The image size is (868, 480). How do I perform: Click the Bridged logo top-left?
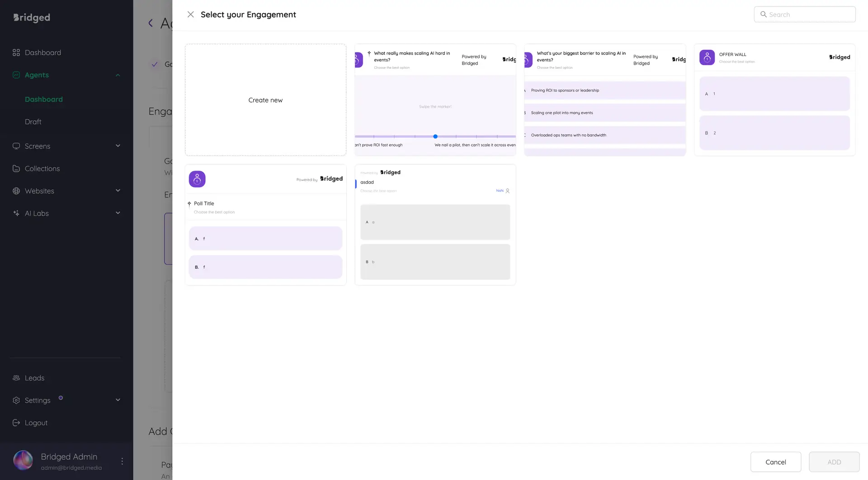[31, 18]
